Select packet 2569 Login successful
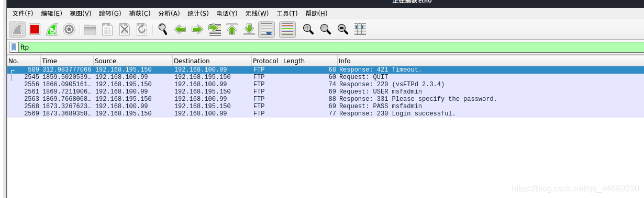Screen dimensions: 644x198 click(325, 113)
